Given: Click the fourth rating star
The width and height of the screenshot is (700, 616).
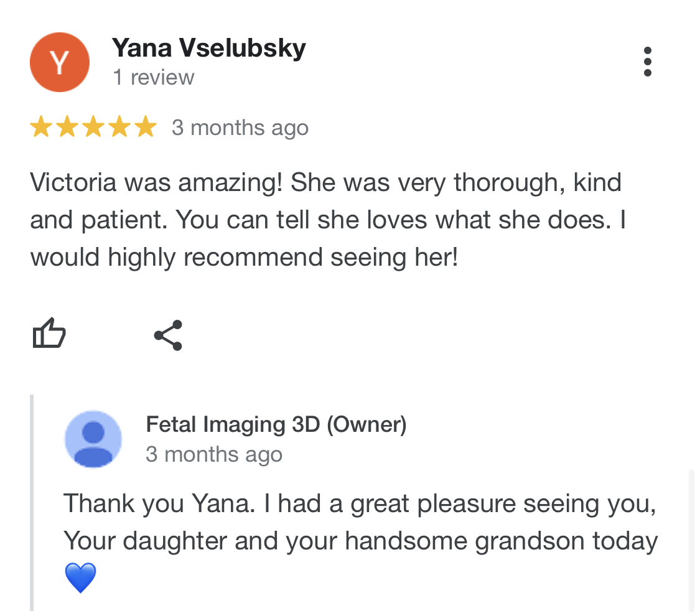Looking at the screenshot, I should point(119,127).
